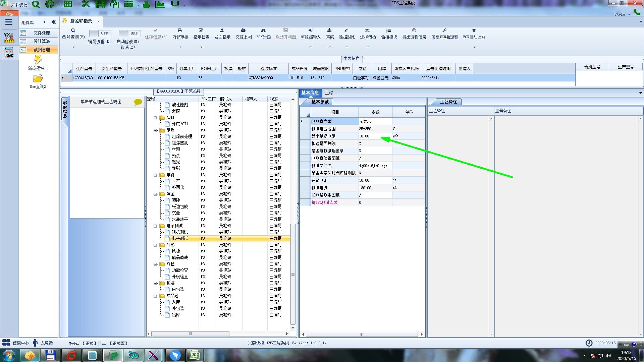
Task: Click the ECN升级 toolbar icon
Action: 263,31
